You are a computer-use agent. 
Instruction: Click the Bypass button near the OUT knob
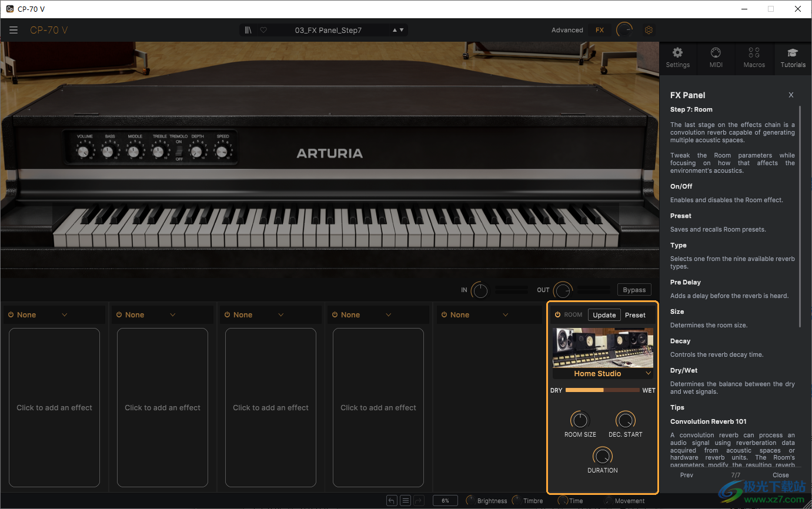click(634, 289)
